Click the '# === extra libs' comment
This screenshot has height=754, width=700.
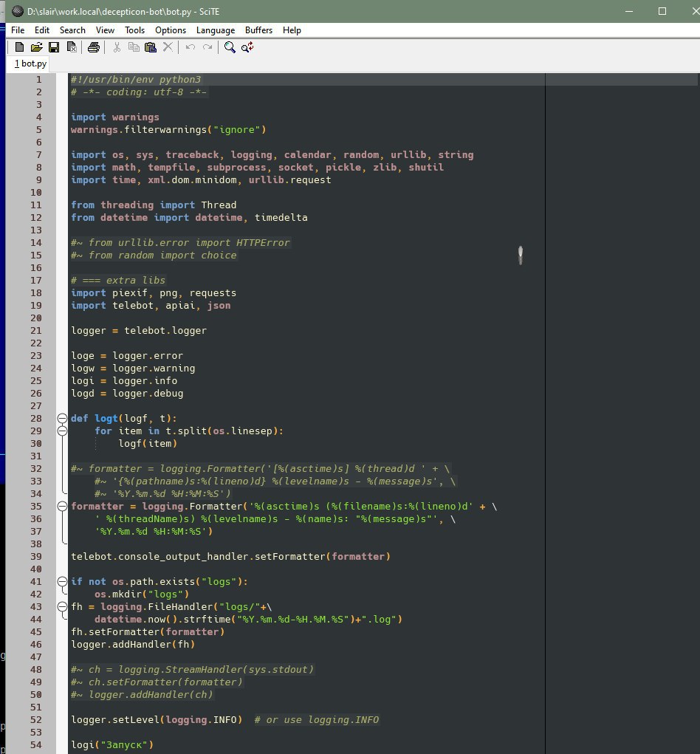pyautogui.click(x=118, y=281)
